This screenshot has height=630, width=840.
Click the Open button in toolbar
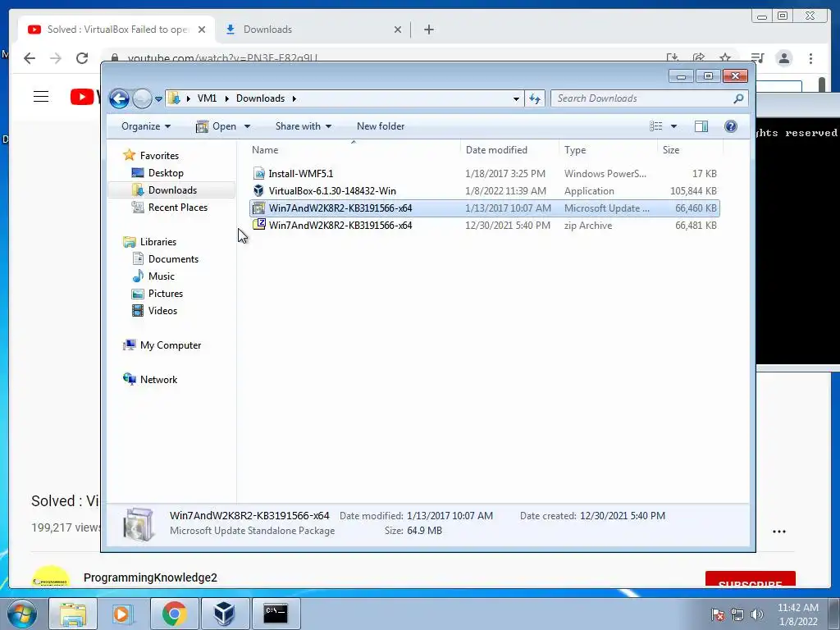[217, 126]
